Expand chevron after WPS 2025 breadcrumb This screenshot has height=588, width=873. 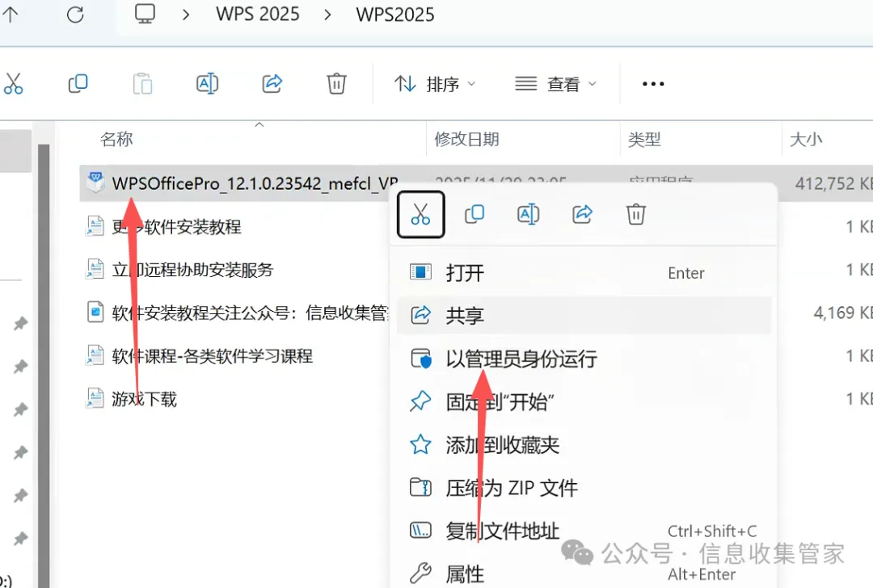coord(327,15)
